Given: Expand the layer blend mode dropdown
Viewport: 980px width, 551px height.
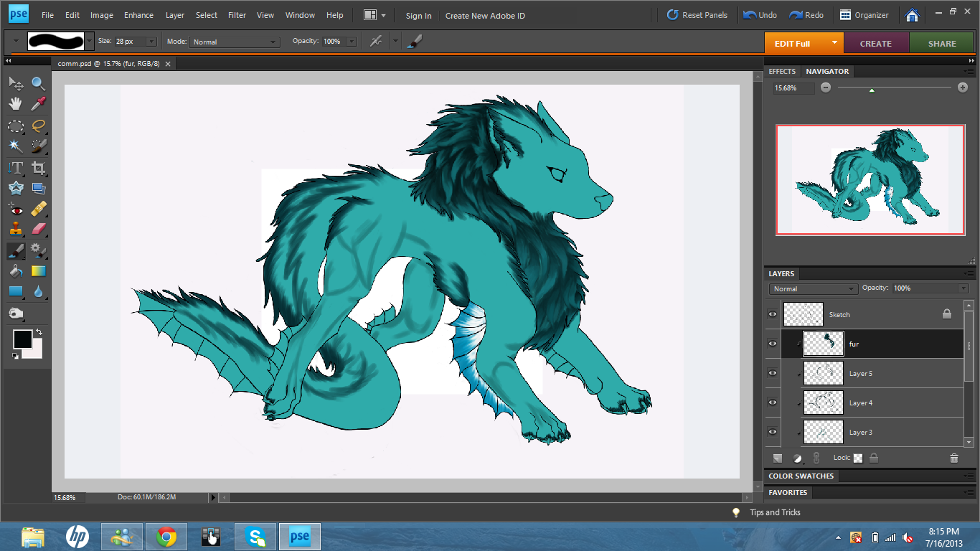Looking at the screenshot, I should click(x=813, y=288).
